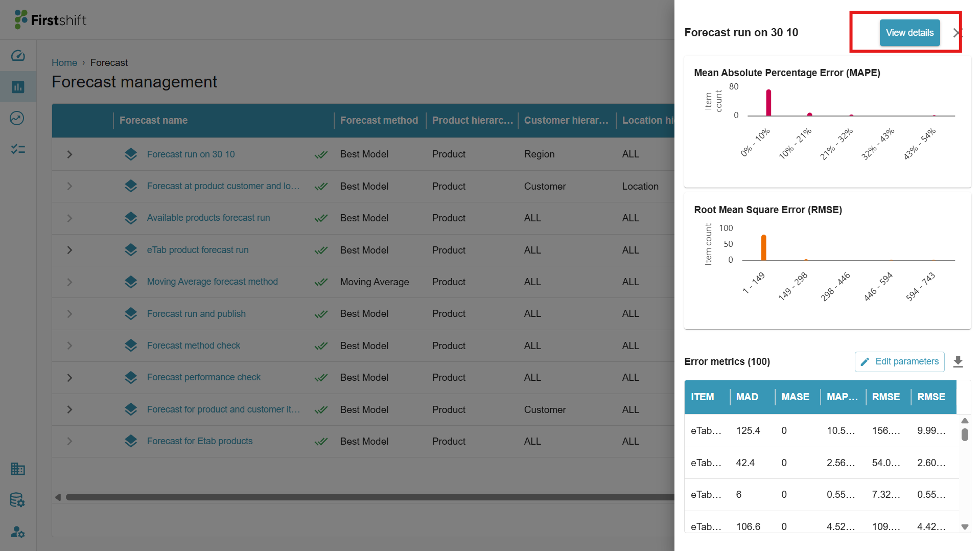Click layers icon of Forecast for Etab products
This screenshot has width=980, height=551.
(x=131, y=441)
